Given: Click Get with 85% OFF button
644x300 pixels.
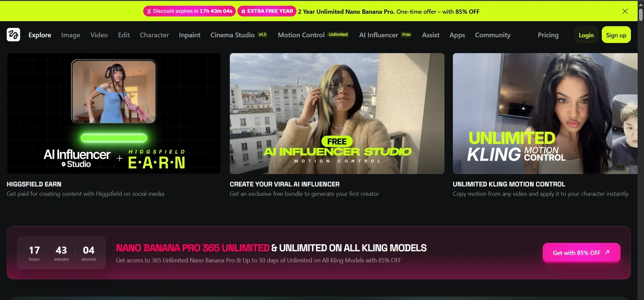Looking at the screenshot, I should (581, 253).
